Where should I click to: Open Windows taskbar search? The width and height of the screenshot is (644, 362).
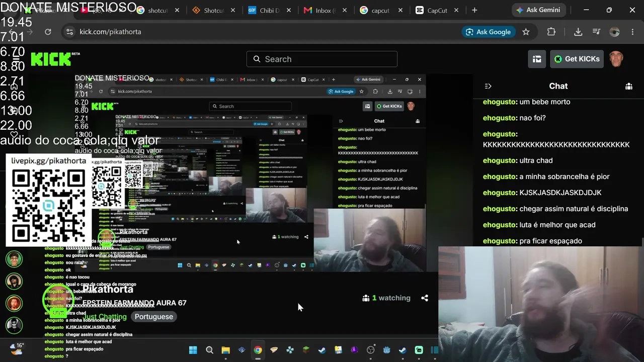point(209,350)
